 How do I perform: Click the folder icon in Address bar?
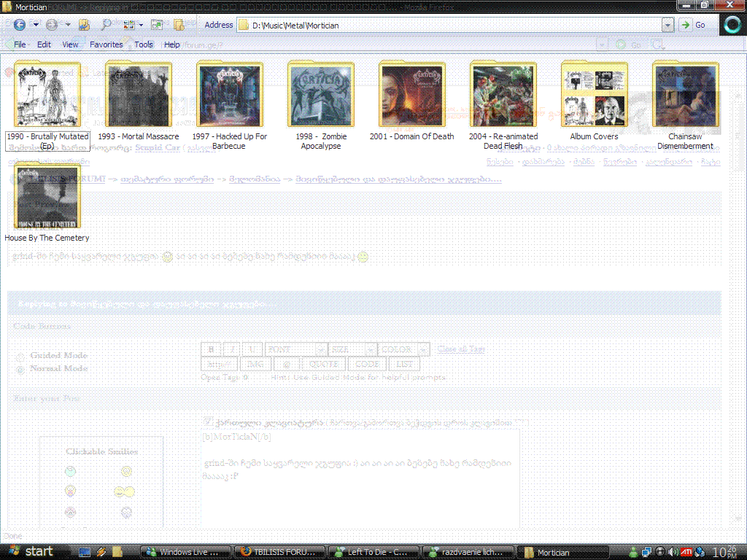click(244, 26)
